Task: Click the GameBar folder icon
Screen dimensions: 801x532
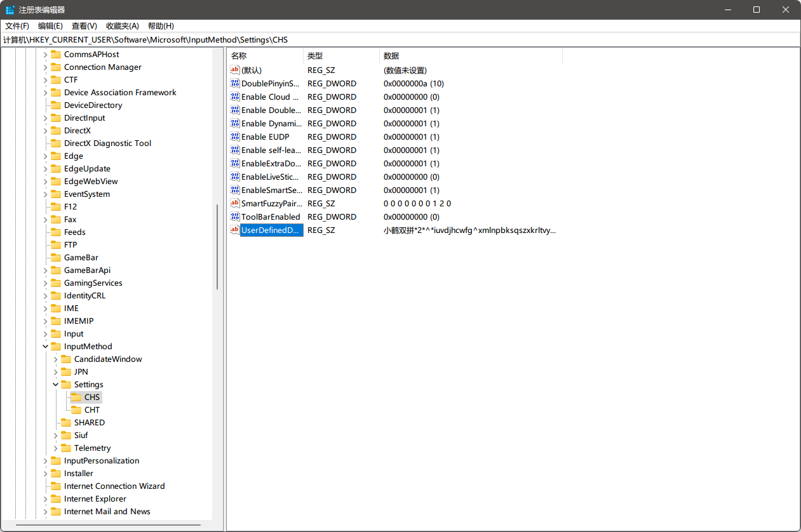Action: point(56,258)
